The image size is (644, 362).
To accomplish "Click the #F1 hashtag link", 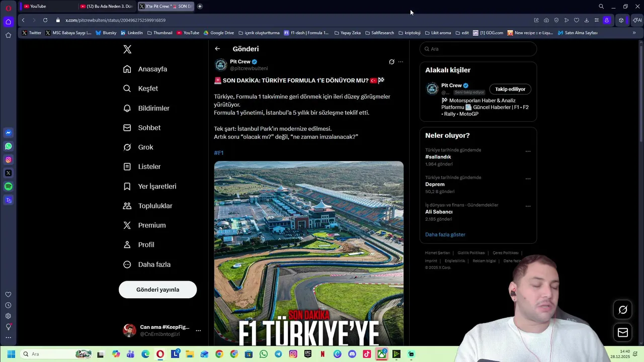I will [218, 153].
